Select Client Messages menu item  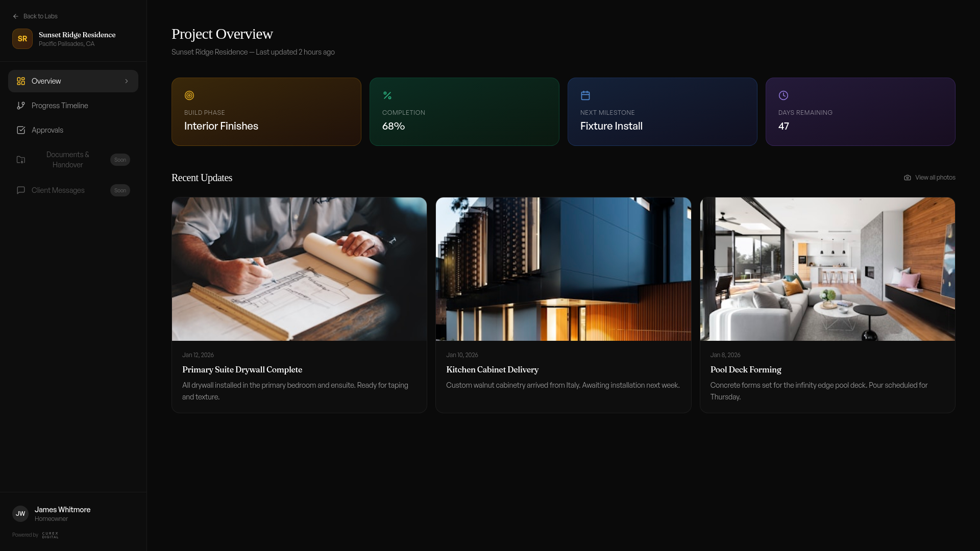click(x=73, y=190)
